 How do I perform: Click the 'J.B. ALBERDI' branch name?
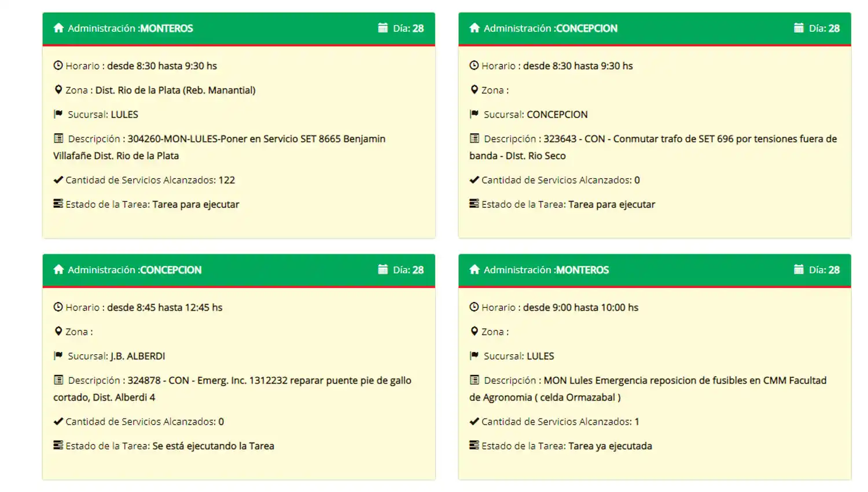coord(138,356)
